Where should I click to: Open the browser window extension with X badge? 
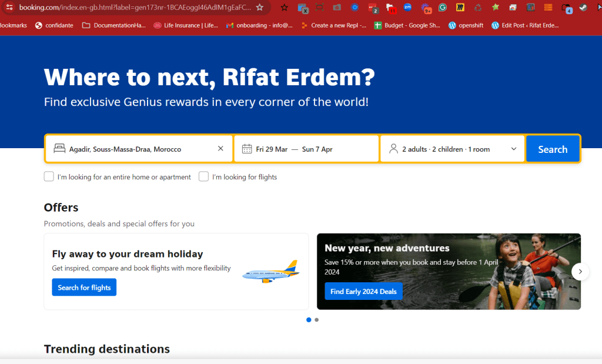pyautogui.click(x=303, y=8)
